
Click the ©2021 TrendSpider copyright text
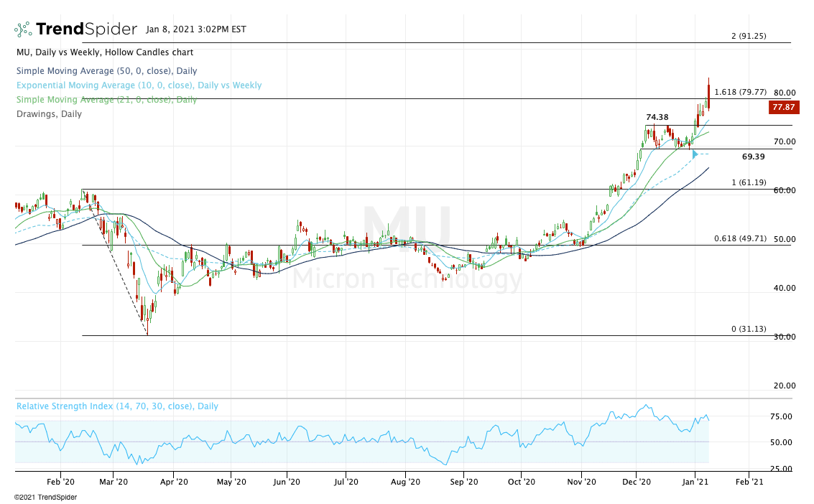[x=45, y=497]
